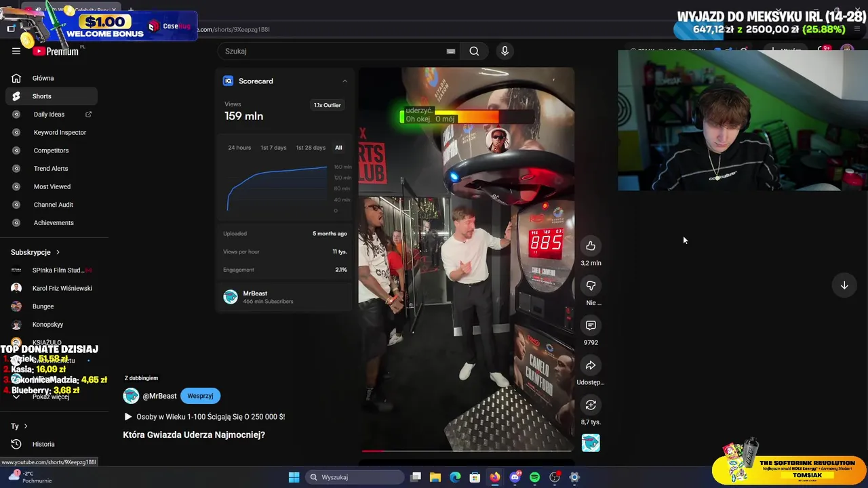Click MrBeast avatar beside channel handle
The height and width of the screenshot is (488, 868).
131,396
